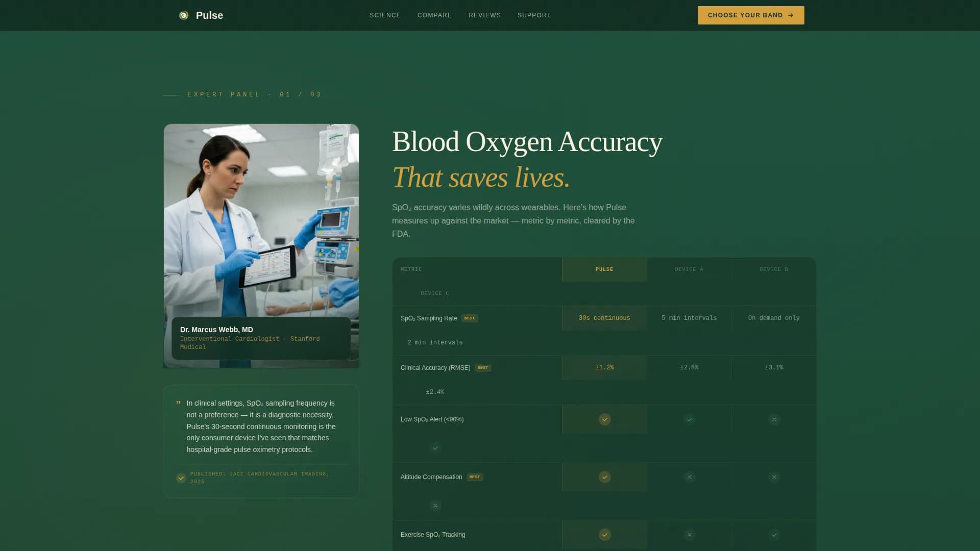Viewport: 980px width, 551px height.
Task: Click Device A cross icon for Exercise SpO₂ Tracking
Action: 690,535
